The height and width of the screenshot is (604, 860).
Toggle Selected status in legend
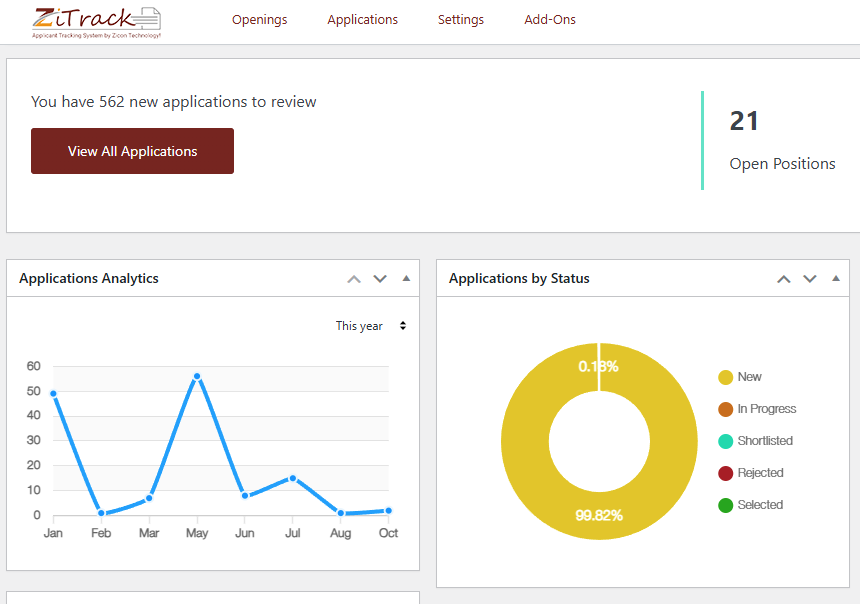[x=750, y=505]
